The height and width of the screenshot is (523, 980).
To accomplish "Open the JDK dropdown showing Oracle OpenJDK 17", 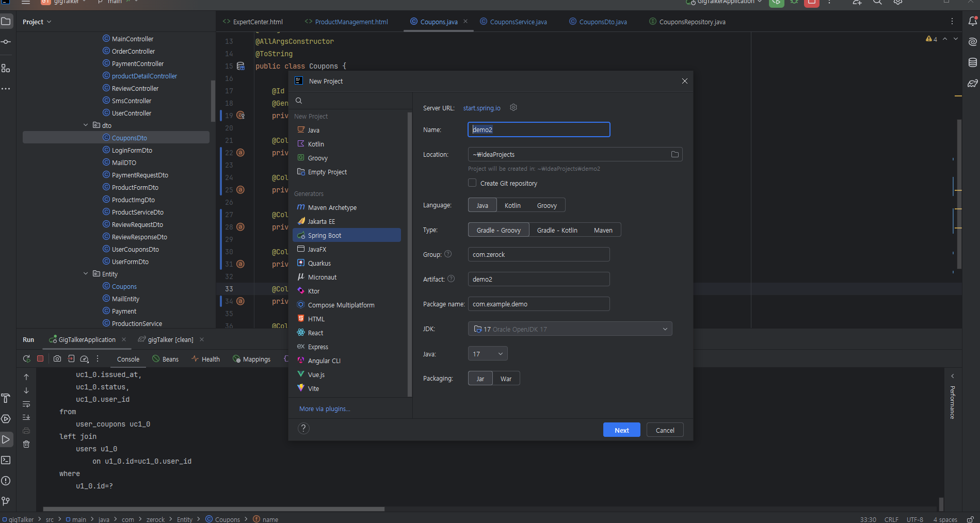I will click(x=570, y=329).
